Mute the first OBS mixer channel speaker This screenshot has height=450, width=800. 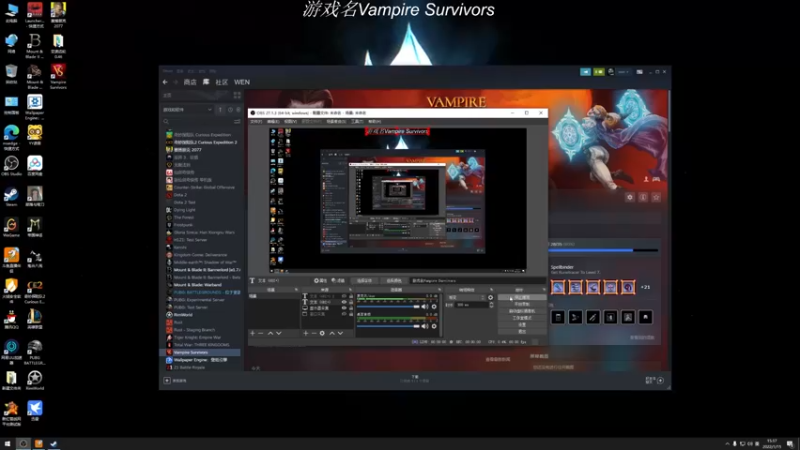[424, 307]
